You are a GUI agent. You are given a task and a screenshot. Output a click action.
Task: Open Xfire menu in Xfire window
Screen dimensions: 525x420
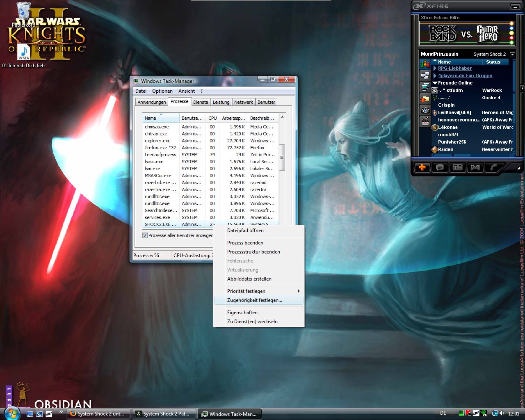coord(426,18)
